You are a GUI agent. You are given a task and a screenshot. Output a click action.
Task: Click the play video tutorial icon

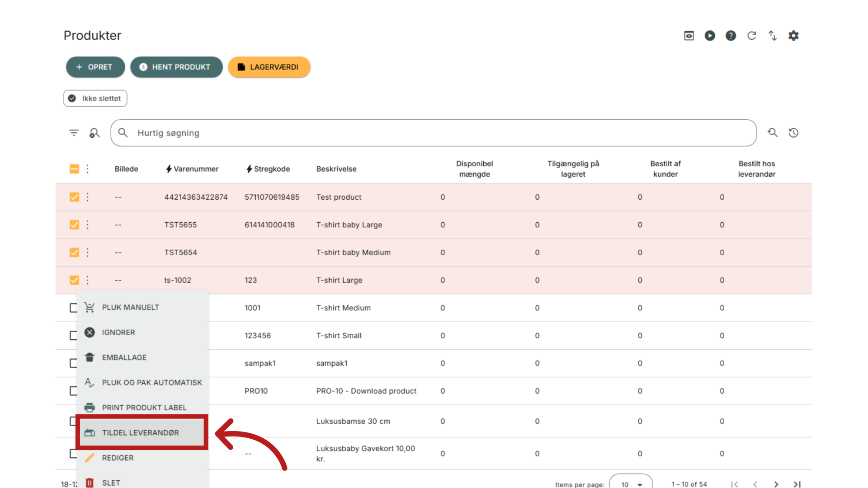[x=710, y=36]
